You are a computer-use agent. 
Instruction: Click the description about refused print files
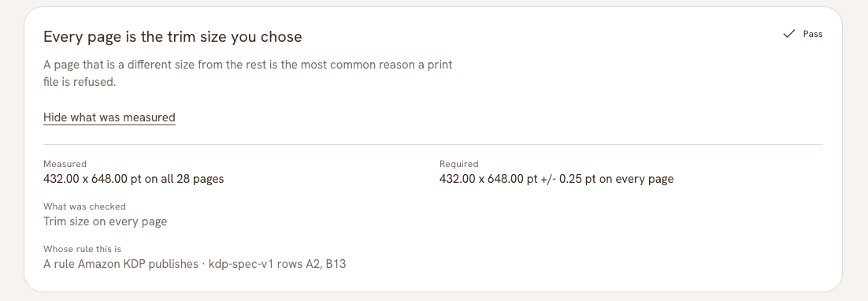coord(248,73)
